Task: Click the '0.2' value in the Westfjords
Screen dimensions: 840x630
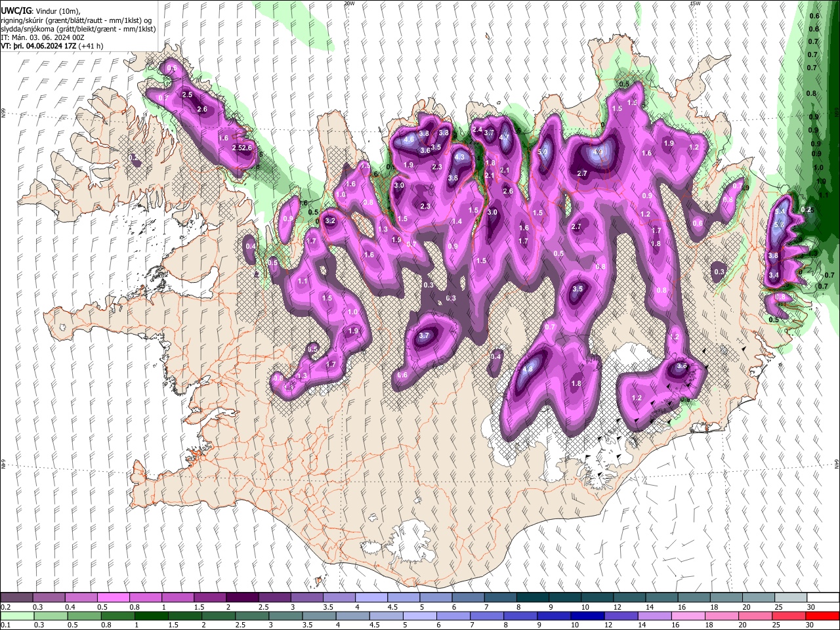Action: point(135,157)
